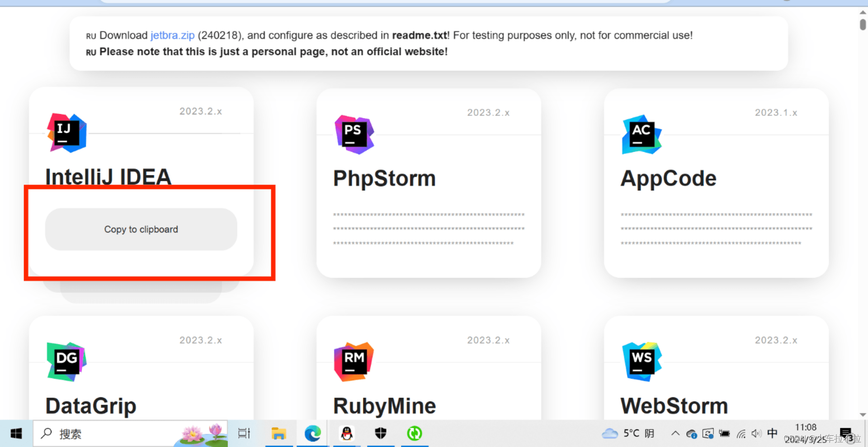Open File Explorer from the taskbar
The image size is (868, 447).
coord(278,434)
